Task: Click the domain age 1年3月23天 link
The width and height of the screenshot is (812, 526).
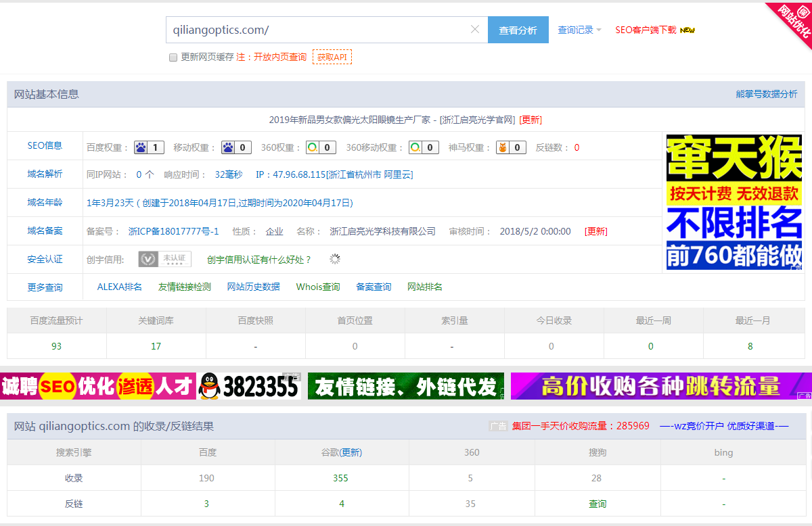Action: pos(220,203)
